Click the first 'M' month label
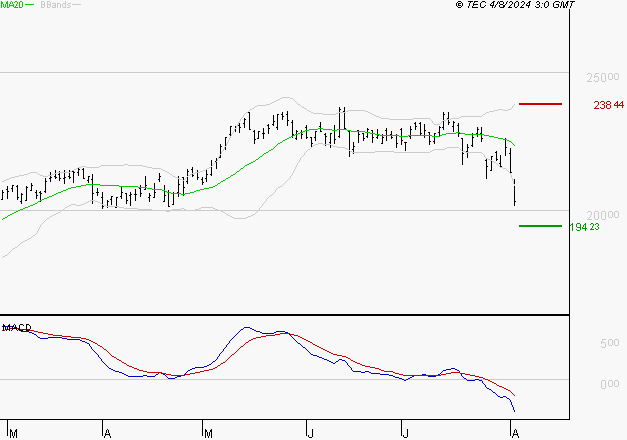This screenshot has width=627, height=440. tap(13, 434)
